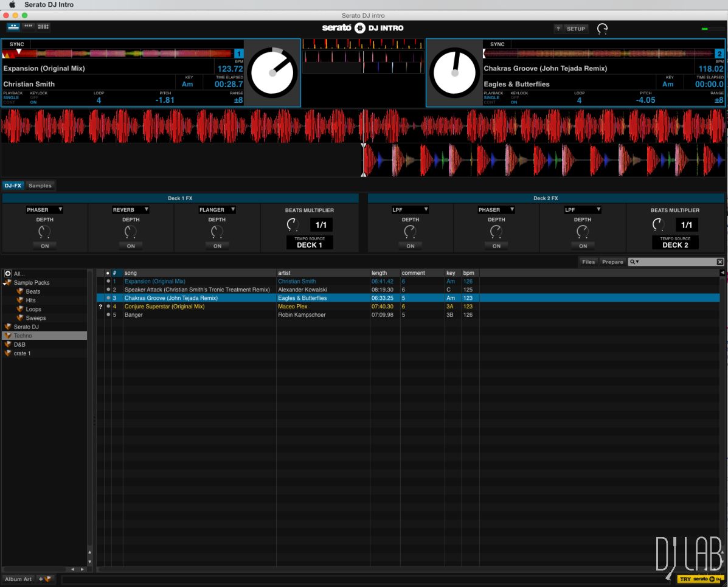Adjust the Deck 1 Beats Multiplier knob
728x587 pixels.
click(x=293, y=224)
